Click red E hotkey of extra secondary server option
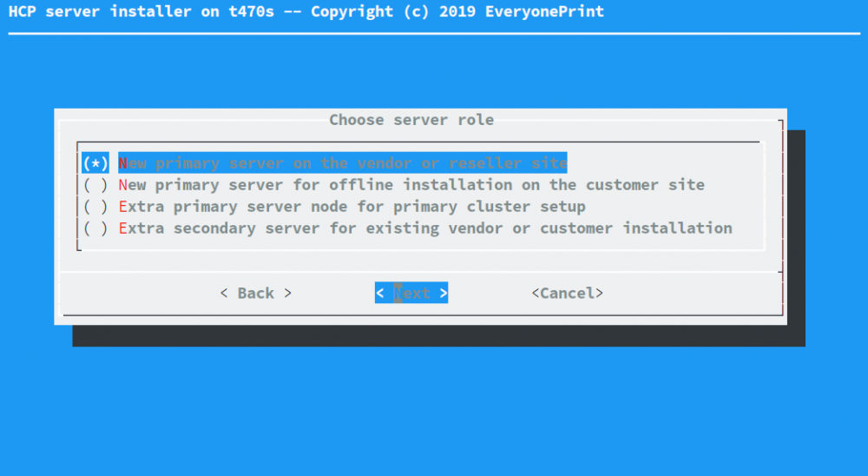The width and height of the screenshot is (868, 476). click(123, 228)
